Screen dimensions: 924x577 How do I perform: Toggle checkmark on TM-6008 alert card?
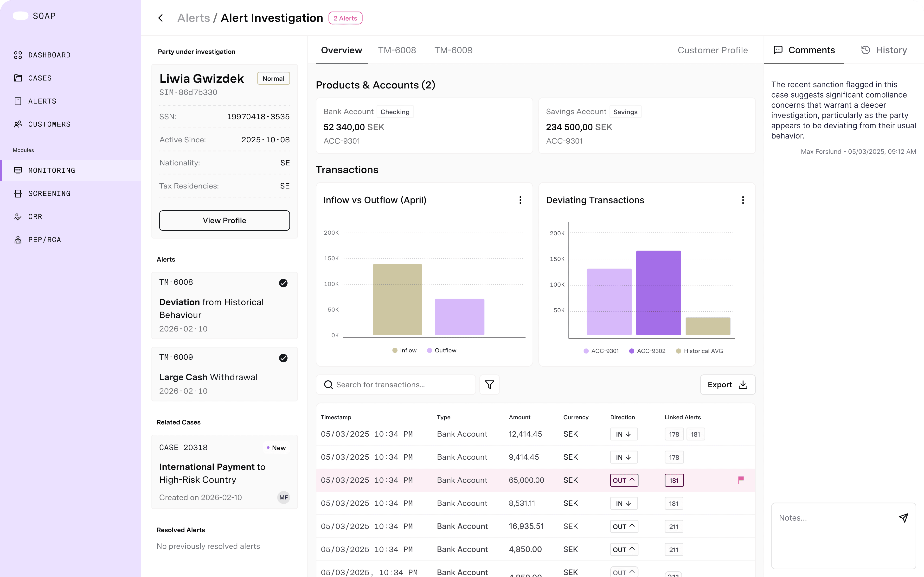283,283
